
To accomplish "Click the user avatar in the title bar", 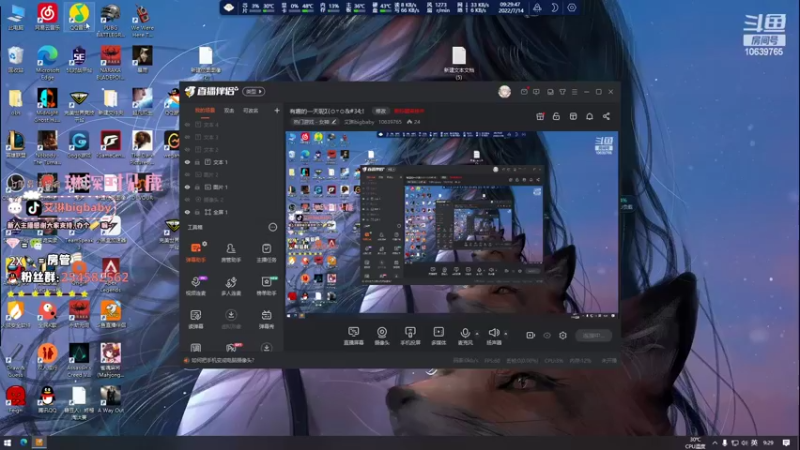I will [x=505, y=91].
